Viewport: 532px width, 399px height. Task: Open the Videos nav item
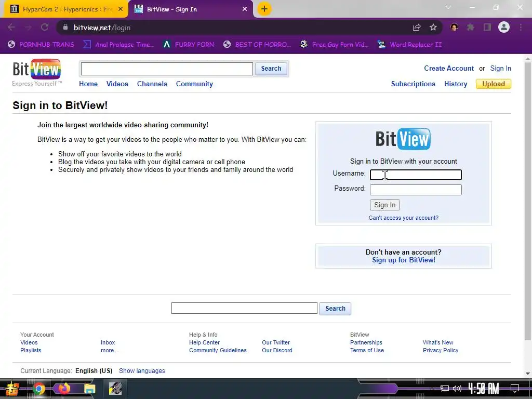117,84
